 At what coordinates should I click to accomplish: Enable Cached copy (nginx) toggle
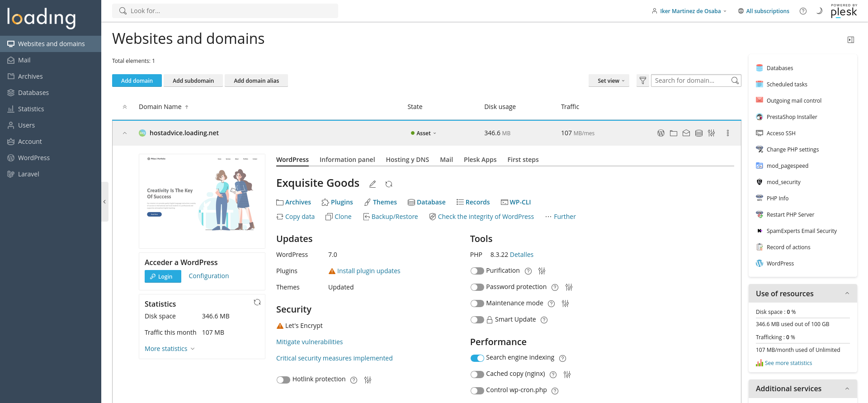pyautogui.click(x=477, y=375)
